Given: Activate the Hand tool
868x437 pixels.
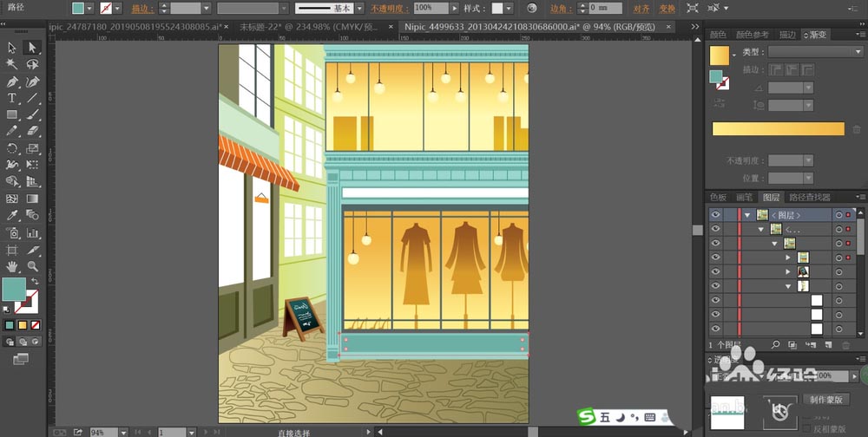Looking at the screenshot, I should click(x=12, y=266).
